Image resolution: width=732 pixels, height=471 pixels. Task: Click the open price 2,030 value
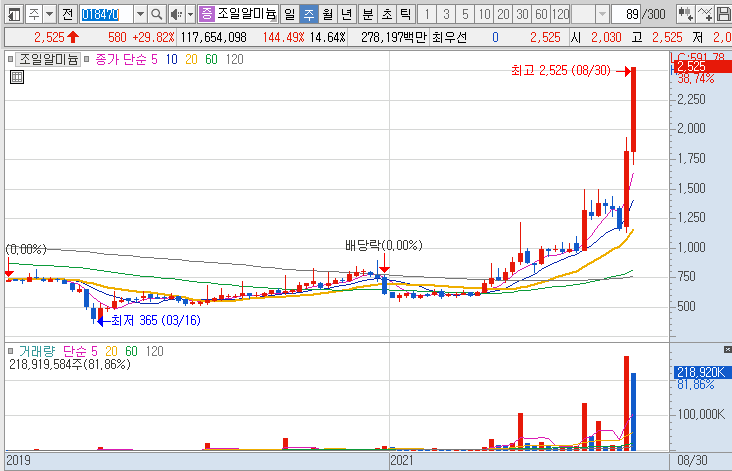[x=606, y=37]
